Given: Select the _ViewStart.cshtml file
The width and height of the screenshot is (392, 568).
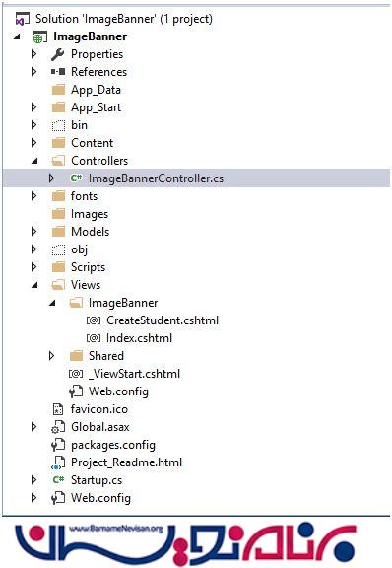Looking at the screenshot, I should coord(134,374).
